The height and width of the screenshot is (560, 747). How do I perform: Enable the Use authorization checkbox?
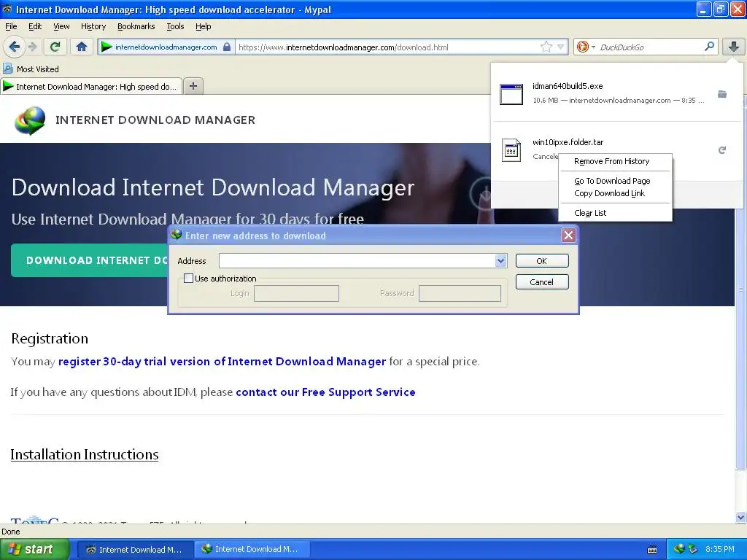pos(189,278)
